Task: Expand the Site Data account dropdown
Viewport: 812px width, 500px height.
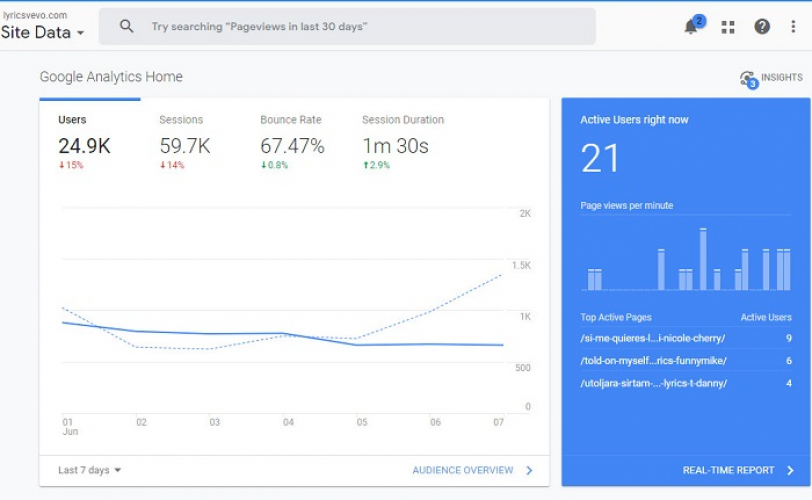Action: [42, 33]
